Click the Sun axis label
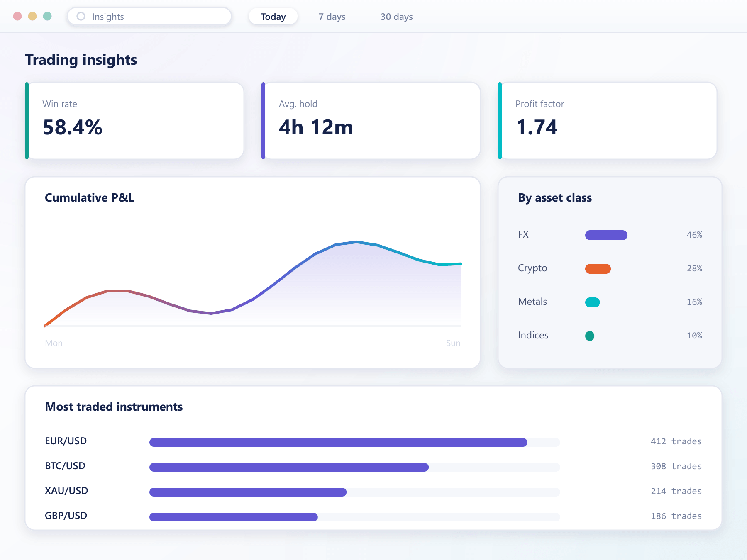The image size is (747, 560). pyautogui.click(x=453, y=343)
